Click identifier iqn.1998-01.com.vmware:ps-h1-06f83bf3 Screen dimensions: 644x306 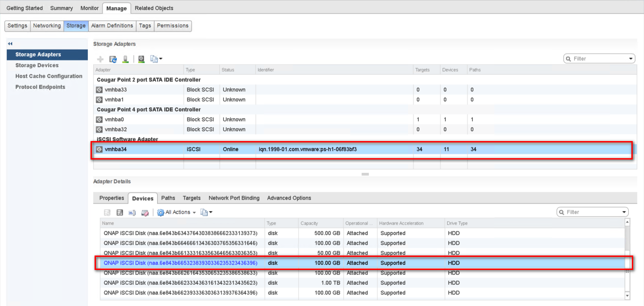pyautogui.click(x=308, y=149)
